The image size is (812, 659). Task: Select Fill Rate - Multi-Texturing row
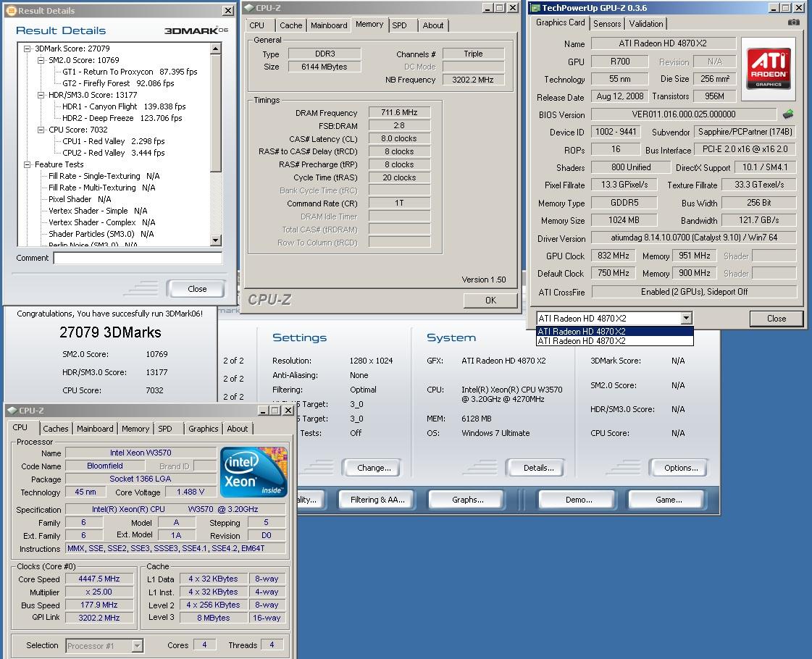(102, 188)
